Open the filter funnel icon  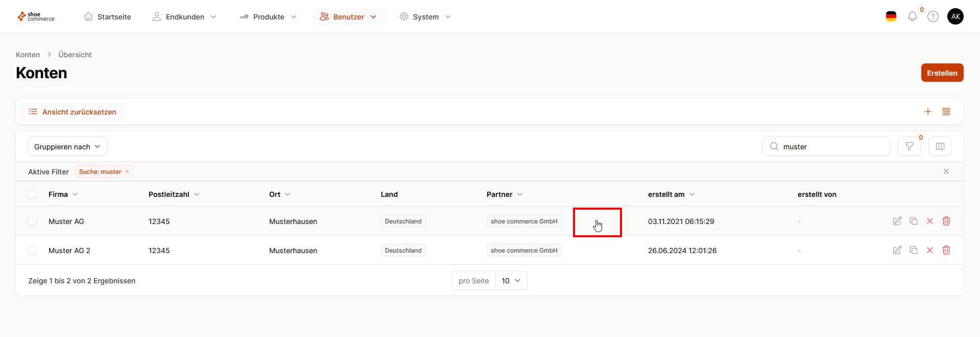pyautogui.click(x=909, y=146)
